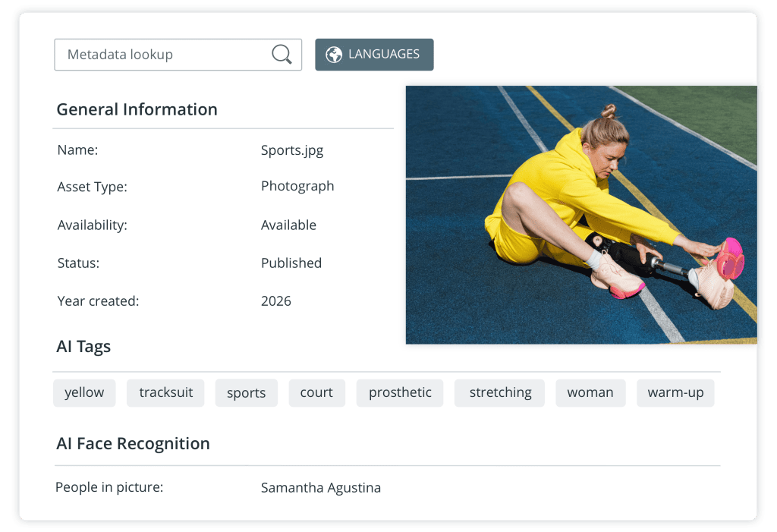
Task: Choose the 'court' AI tag
Action: pos(316,392)
